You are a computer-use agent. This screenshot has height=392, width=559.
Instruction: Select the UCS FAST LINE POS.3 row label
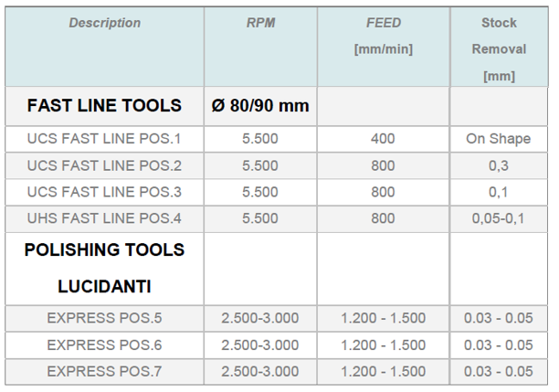104,192
